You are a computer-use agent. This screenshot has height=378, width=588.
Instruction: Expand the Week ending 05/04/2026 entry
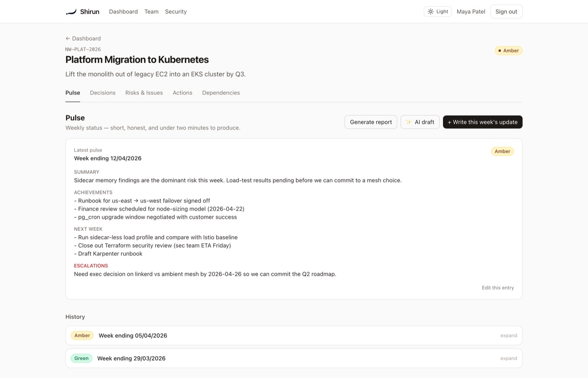(509, 336)
